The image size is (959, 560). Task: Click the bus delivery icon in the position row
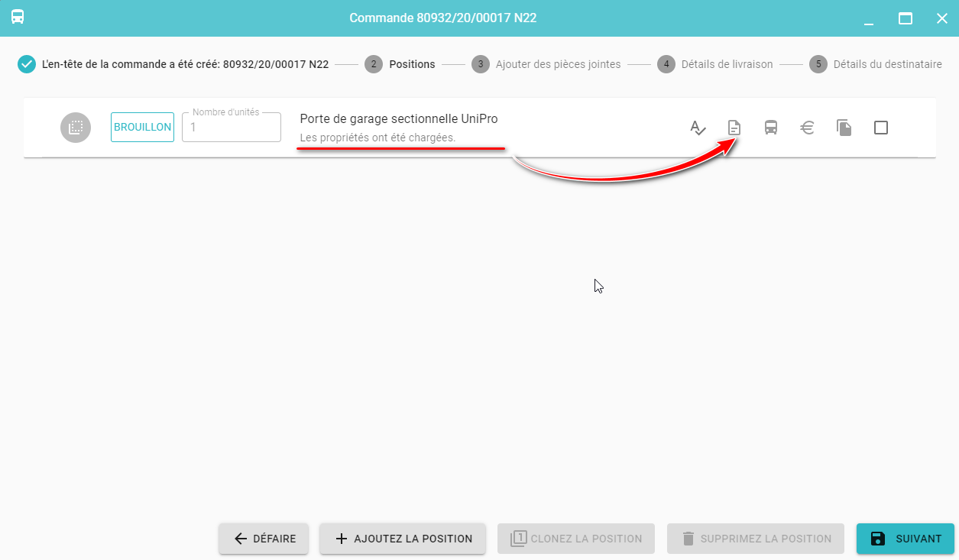[771, 128]
